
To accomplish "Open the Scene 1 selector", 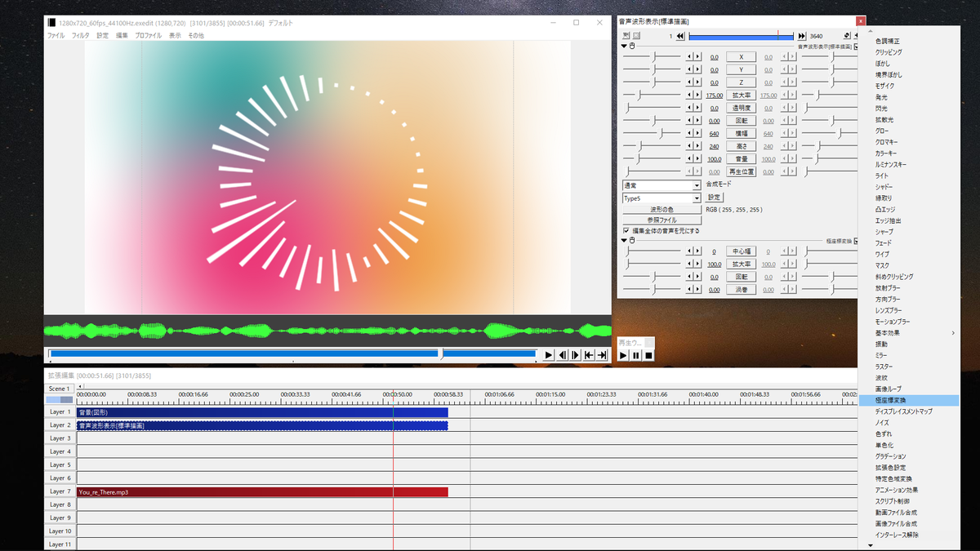I will pyautogui.click(x=59, y=389).
